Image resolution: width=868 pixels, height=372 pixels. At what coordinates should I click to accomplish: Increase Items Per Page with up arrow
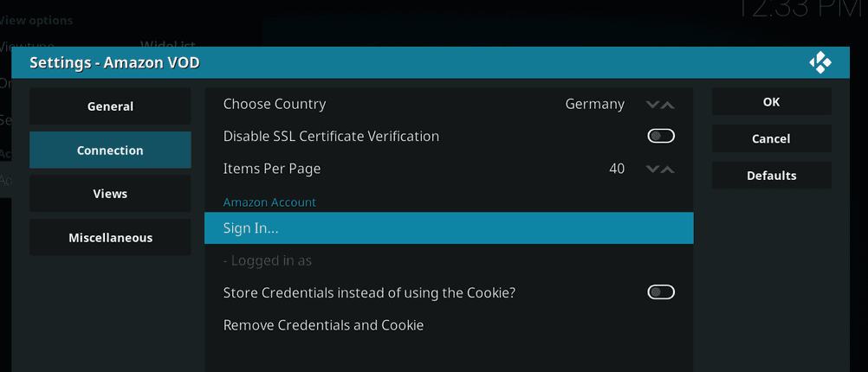click(x=668, y=169)
